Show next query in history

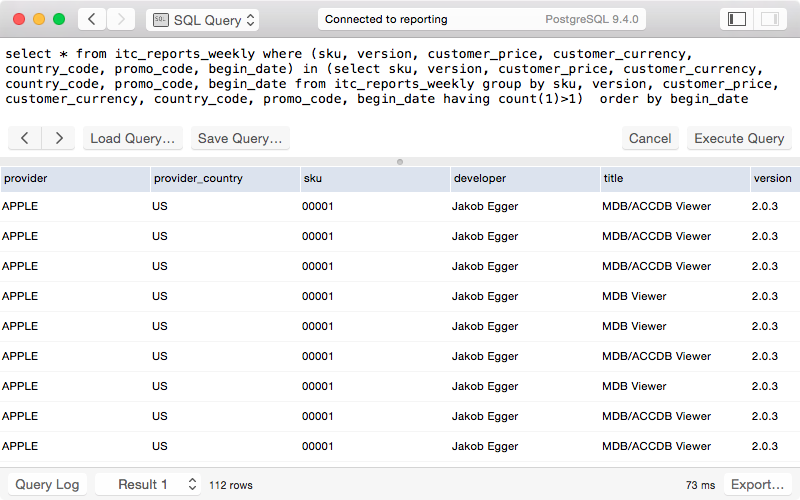click(x=59, y=138)
